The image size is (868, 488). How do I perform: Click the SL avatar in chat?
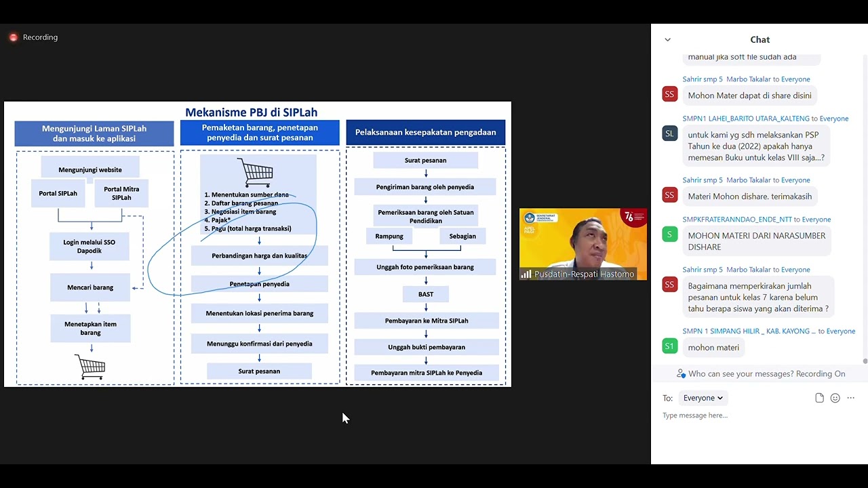click(x=669, y=134)
